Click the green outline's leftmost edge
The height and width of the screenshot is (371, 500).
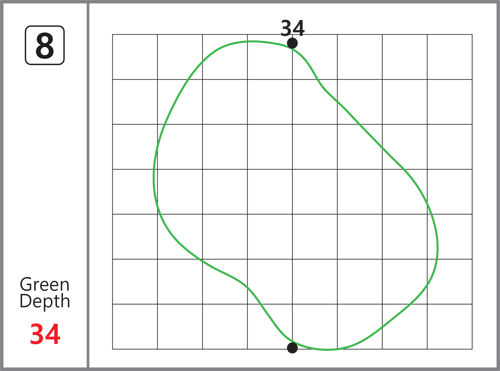coord(154,178)
